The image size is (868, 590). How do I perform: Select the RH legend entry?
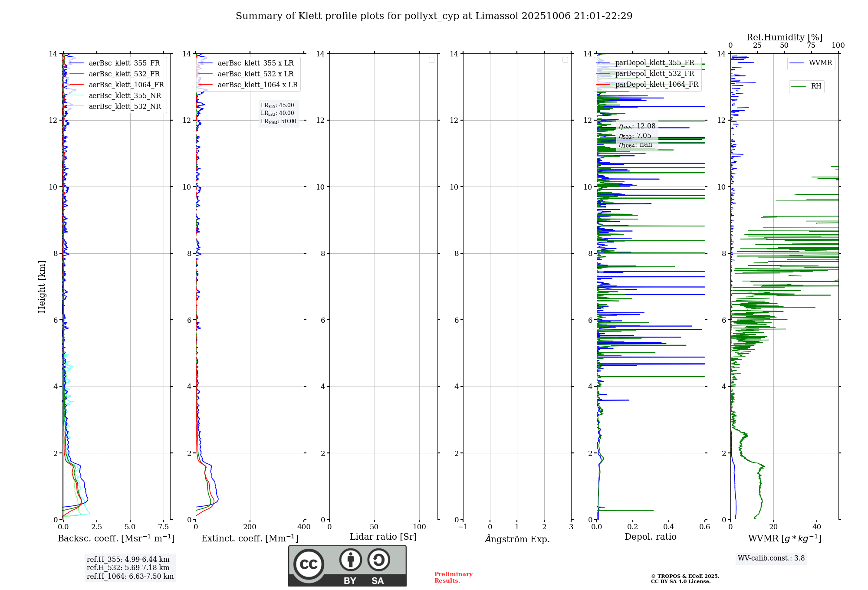point(815,86)
